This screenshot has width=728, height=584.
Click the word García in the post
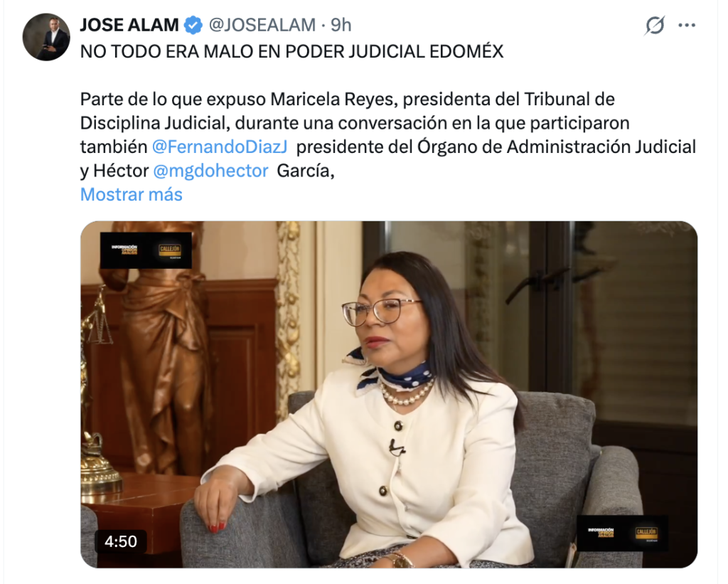pyautogui.click(x=306, y=171)
